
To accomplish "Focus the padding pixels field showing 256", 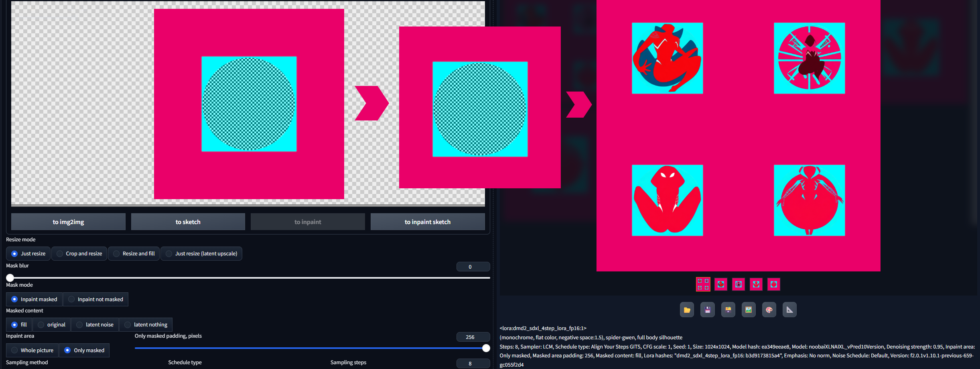I will tap(473, 337).
